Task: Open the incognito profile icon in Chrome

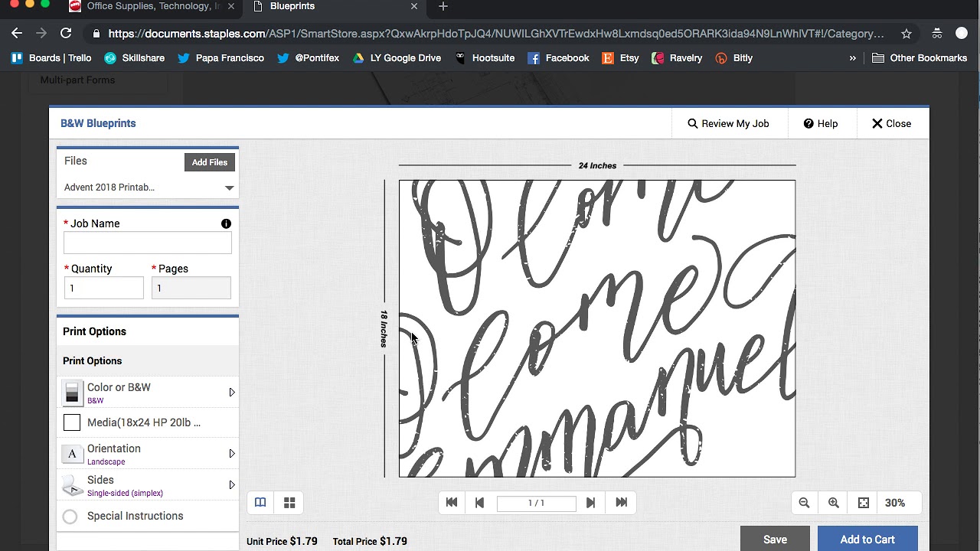Action: point(937,34)
